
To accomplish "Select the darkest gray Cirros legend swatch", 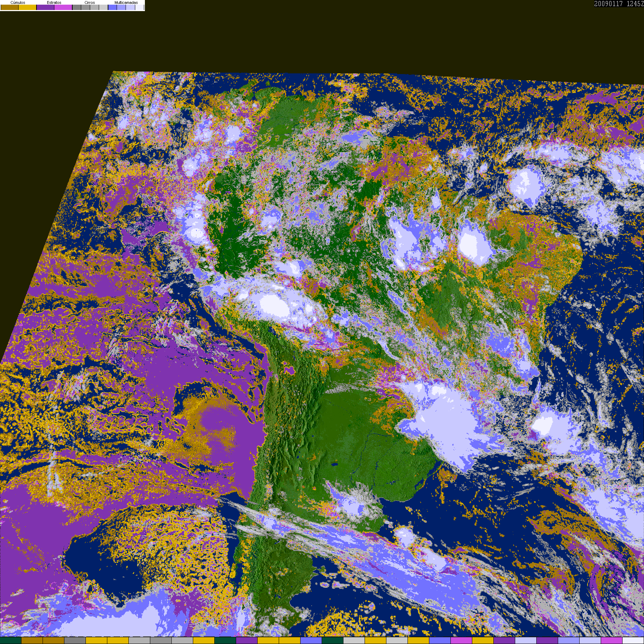I will point(77,7).
